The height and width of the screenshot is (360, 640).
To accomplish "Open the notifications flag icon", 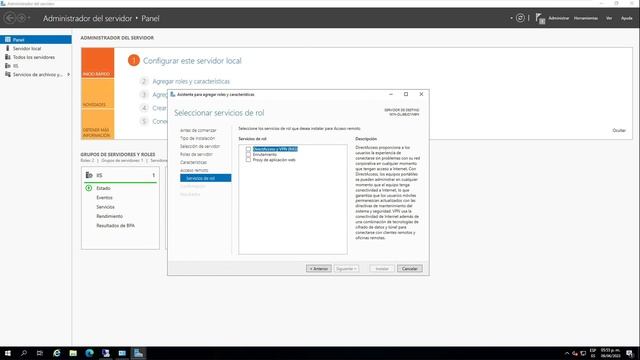I will (x=540, y=18).
